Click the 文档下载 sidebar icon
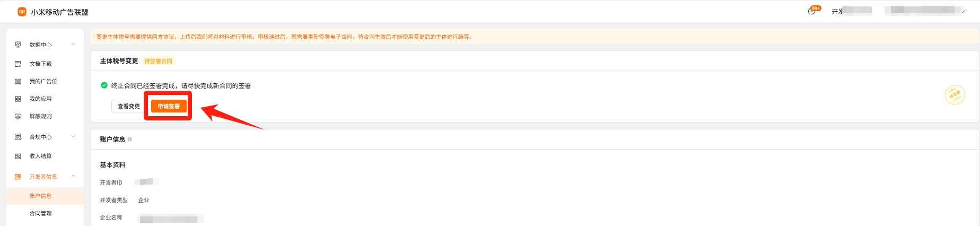Screen dimensions: 980x226 (18, 64)
